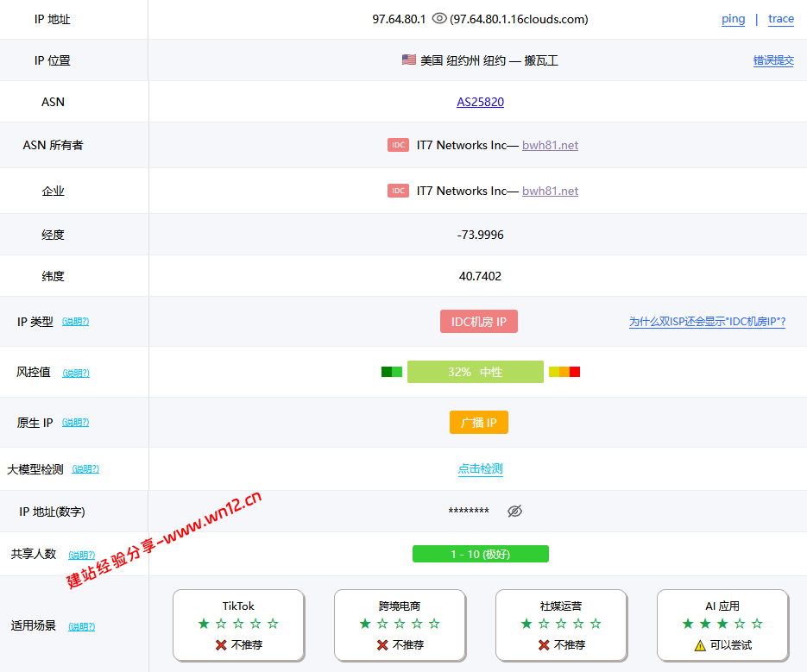
Task: Open the ping link
Action: [733, 19]
